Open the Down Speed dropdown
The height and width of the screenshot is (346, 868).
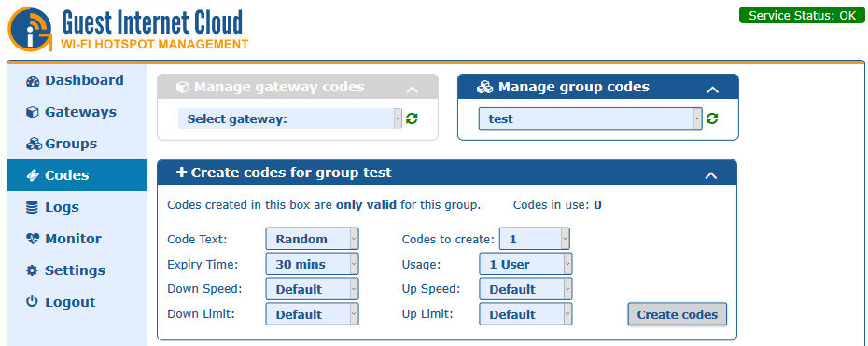[x=313, y=289]
